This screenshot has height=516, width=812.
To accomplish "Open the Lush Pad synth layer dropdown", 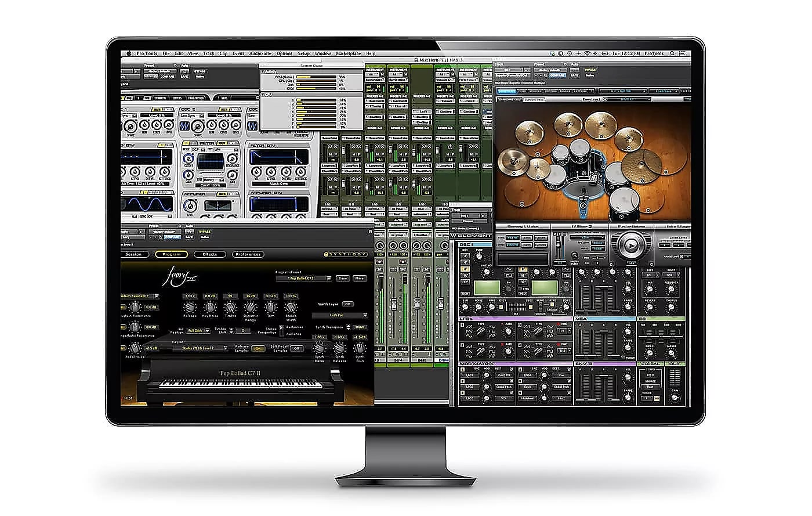I will tap(338, 315).
